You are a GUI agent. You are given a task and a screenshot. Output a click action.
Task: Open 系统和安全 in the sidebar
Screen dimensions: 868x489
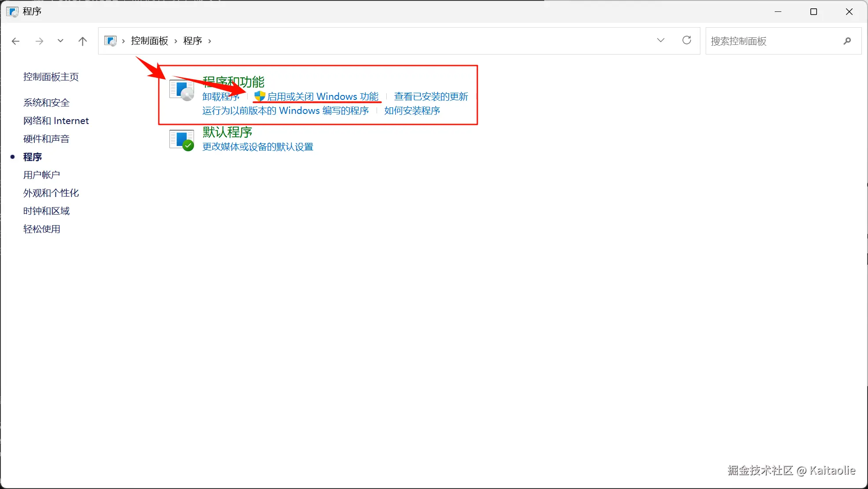[46, 103]
